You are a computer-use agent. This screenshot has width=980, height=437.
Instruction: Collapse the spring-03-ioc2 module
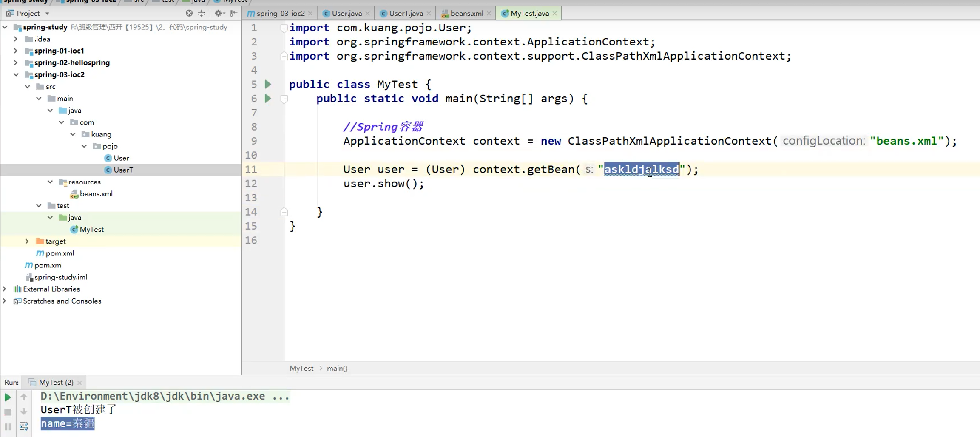(16, 74)
